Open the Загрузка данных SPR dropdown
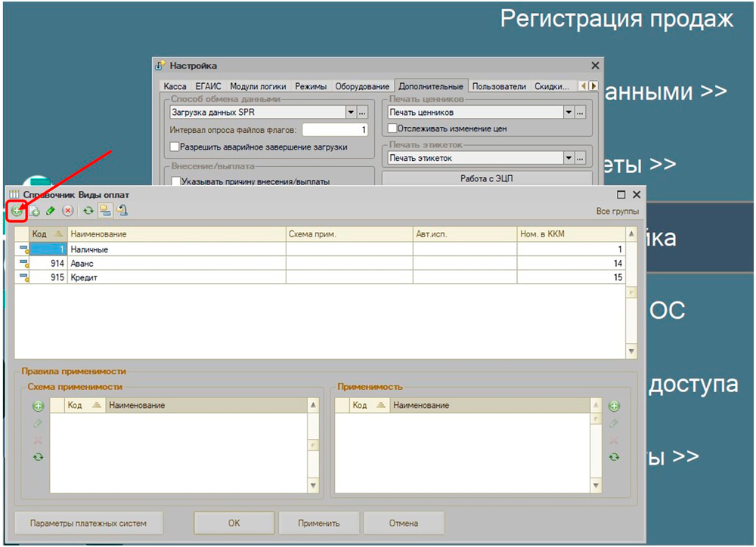 [x=350, y=113]
